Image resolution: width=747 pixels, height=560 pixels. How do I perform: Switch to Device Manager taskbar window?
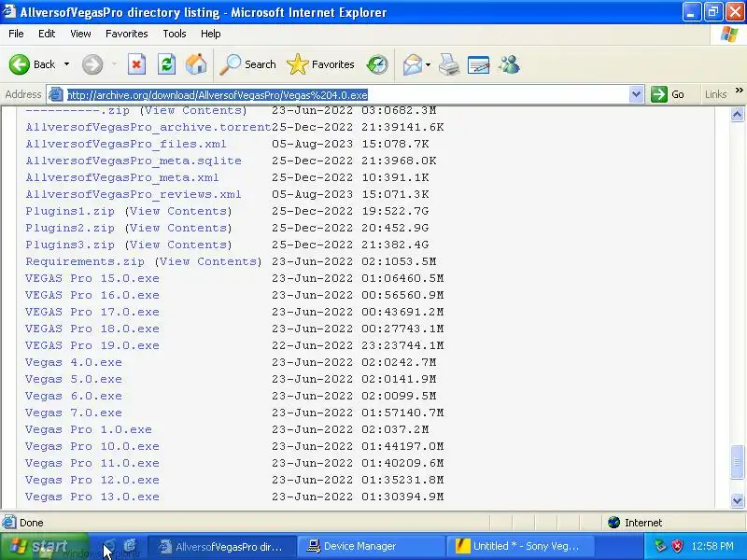click(x=371, y=546)
